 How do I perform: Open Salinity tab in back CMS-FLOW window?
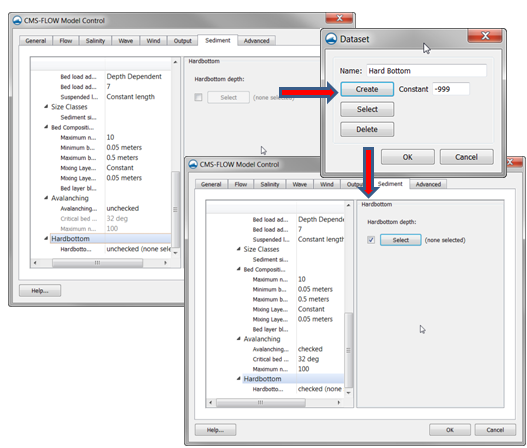tap(95, 41)
